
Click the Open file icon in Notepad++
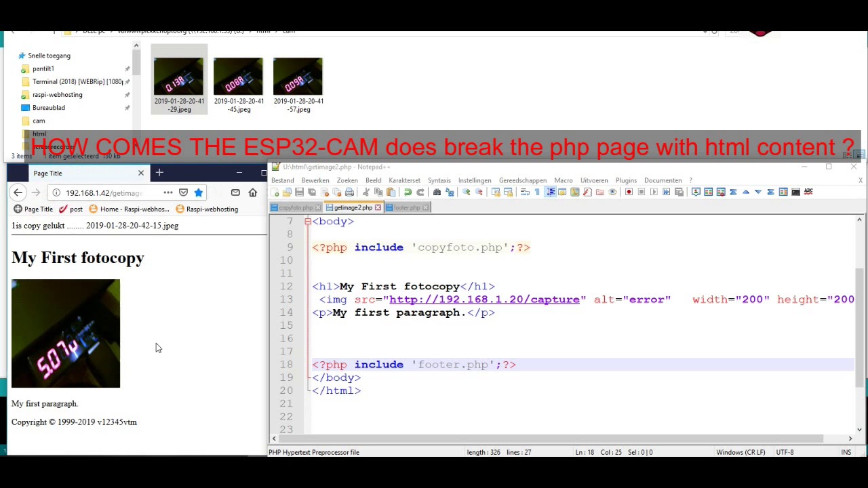tap(287, 192)
